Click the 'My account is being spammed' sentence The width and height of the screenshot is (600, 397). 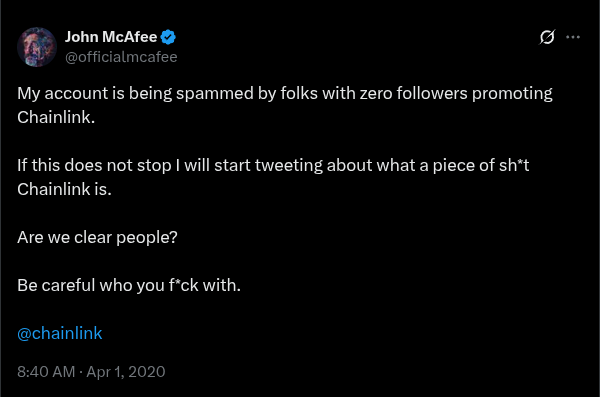(285, 105)
